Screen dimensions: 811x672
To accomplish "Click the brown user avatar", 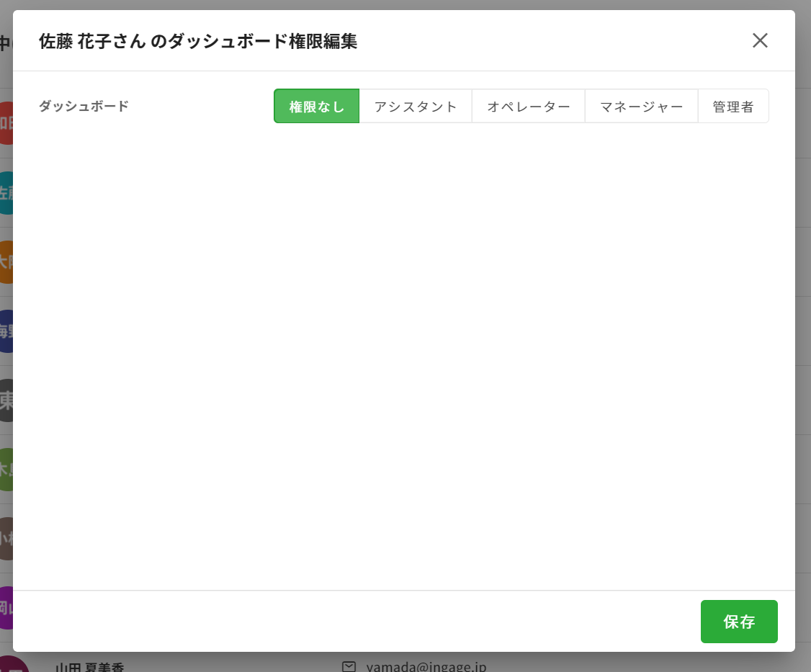I will coord(6,538).
